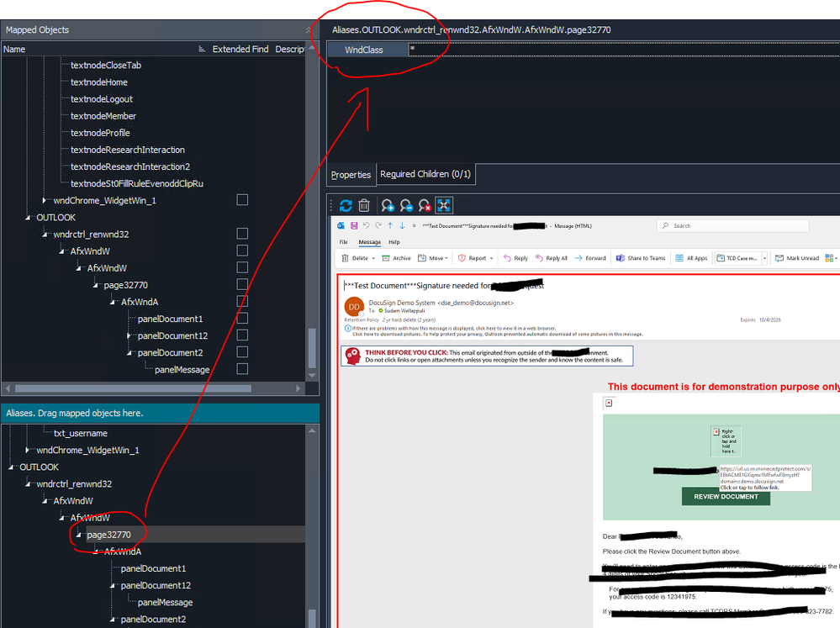Click the Delete icon in Outlook ribbon

[x=346, y=258]
